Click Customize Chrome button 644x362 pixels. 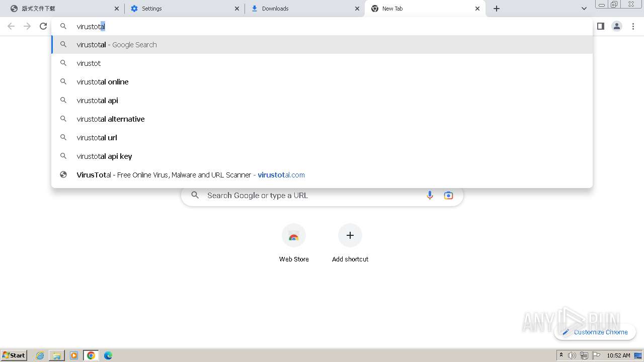point(595,332)
